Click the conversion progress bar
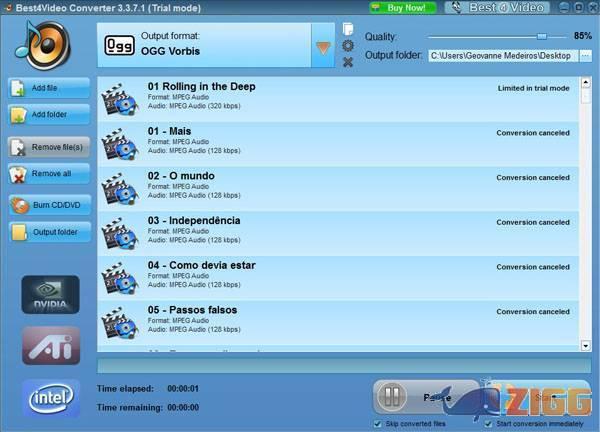This screenshot has height=432, width=600. [x=344, y=366]
